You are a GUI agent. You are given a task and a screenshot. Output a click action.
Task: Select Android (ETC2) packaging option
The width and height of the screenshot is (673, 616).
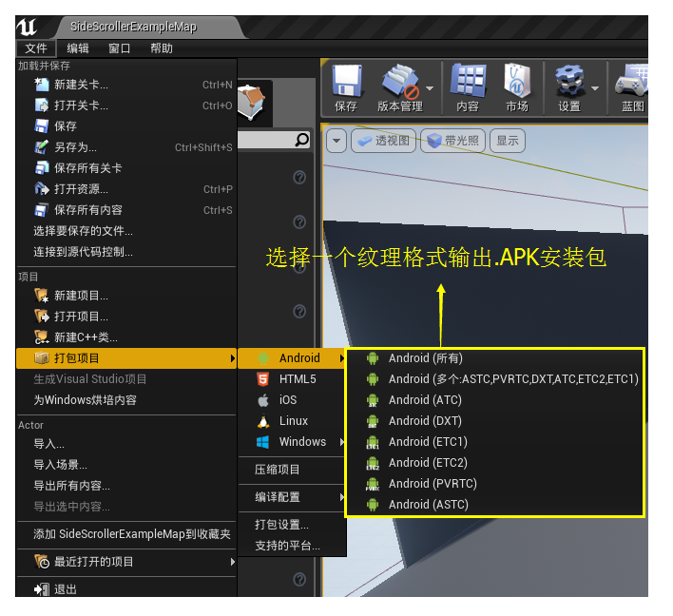point(495,463)
